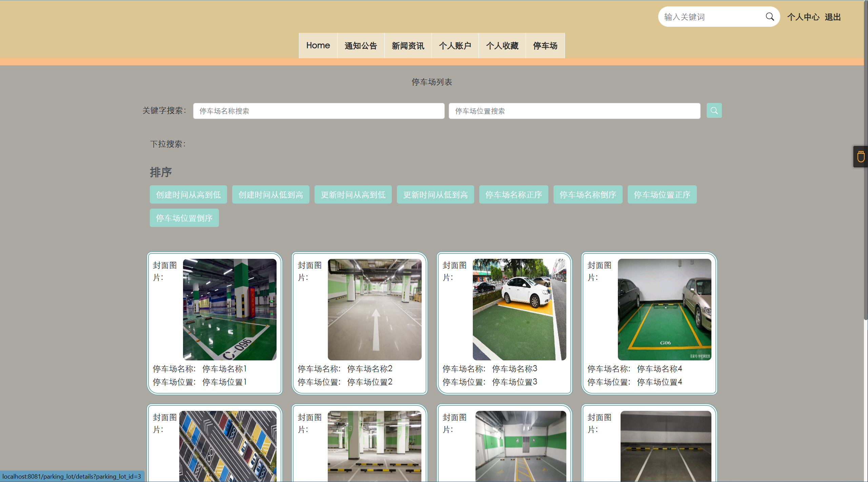Click the floating side widget icon

[x=861, y=157]
